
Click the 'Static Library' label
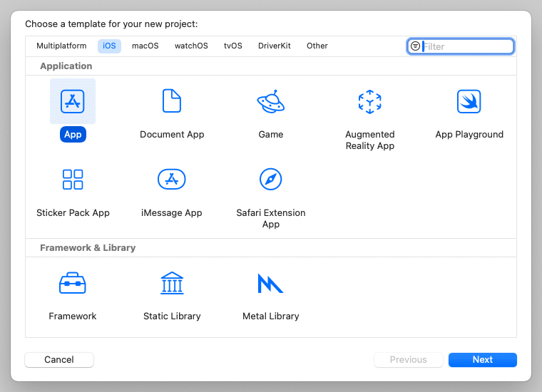coord(172,316)
